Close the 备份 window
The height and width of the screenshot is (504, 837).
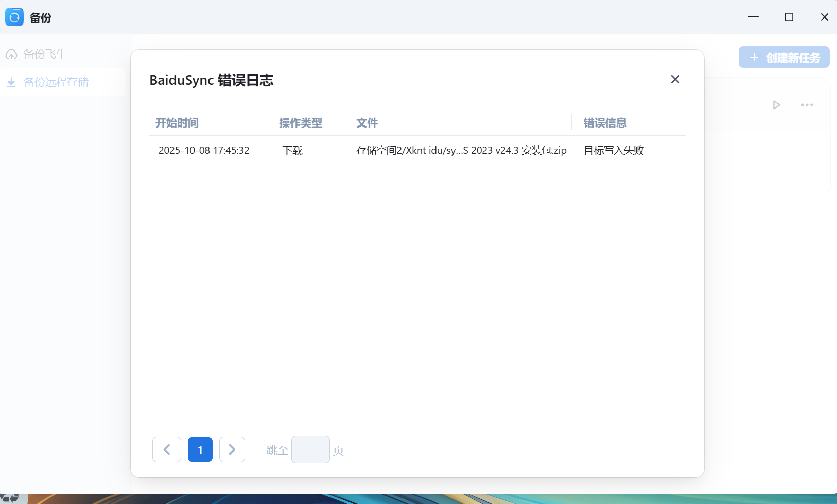(x=824, y=17)
